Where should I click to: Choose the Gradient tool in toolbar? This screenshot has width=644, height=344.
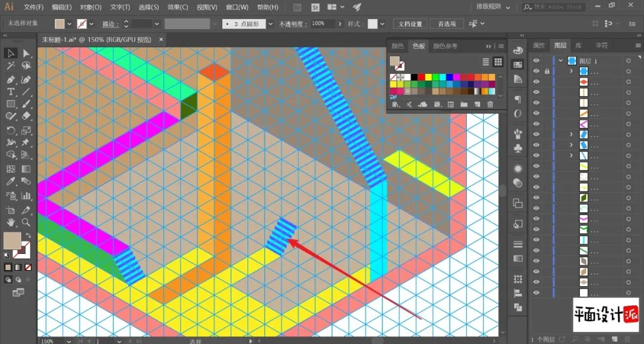tap(26, 169)
